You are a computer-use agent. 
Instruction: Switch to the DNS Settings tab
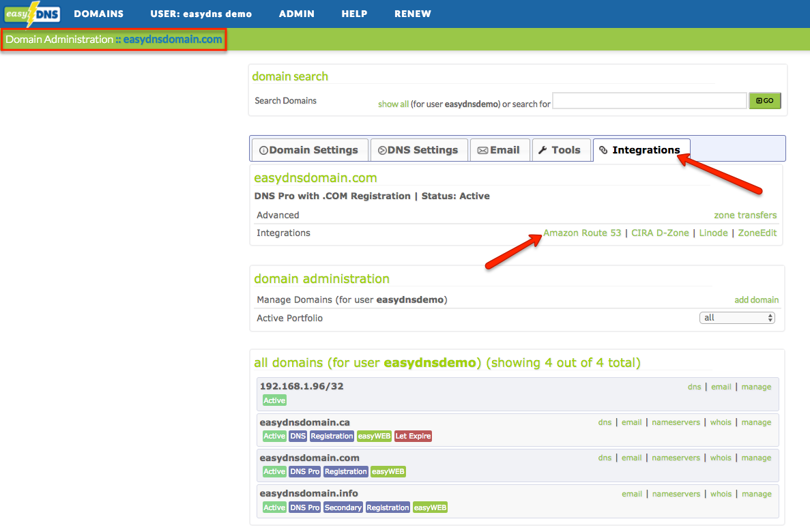click(x=418, y=150)
